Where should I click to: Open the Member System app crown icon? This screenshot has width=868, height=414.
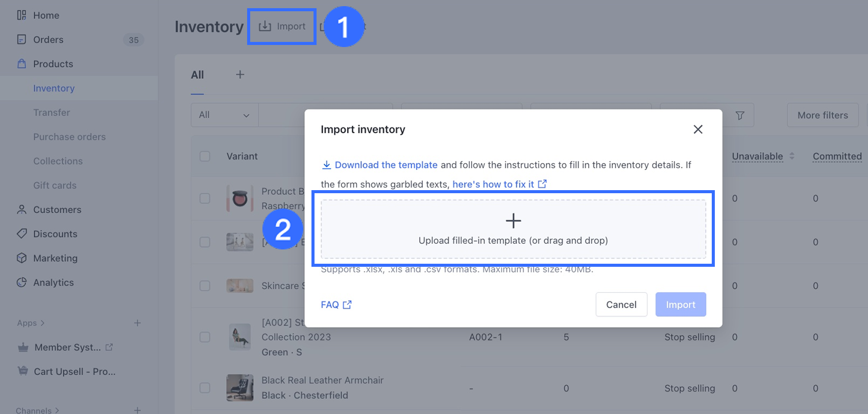tap(23, 348)
